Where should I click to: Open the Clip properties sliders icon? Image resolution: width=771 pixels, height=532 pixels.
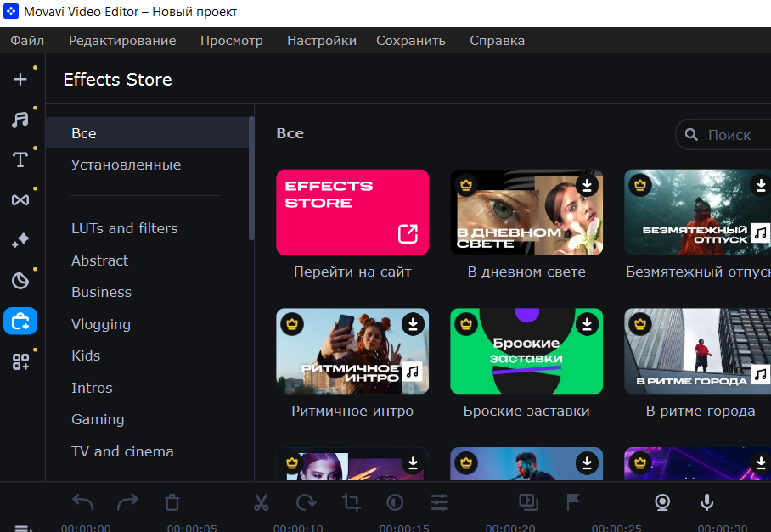440,502
